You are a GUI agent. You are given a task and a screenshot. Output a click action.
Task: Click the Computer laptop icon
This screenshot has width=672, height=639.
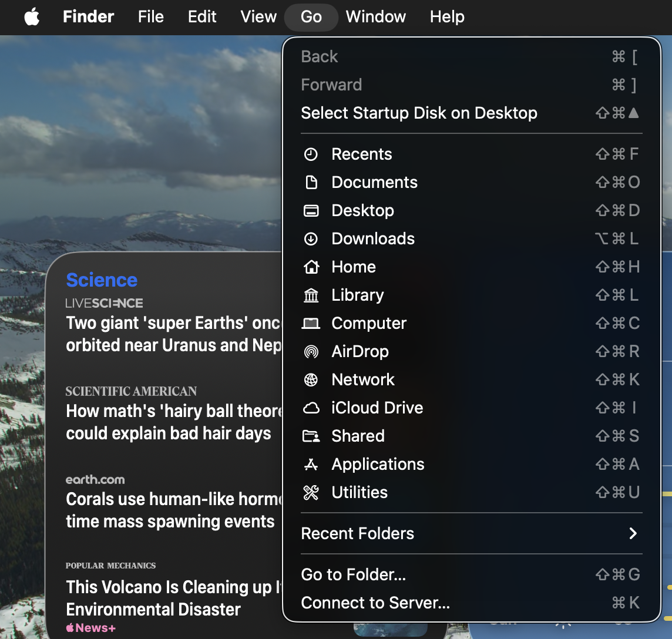point(311,323)
